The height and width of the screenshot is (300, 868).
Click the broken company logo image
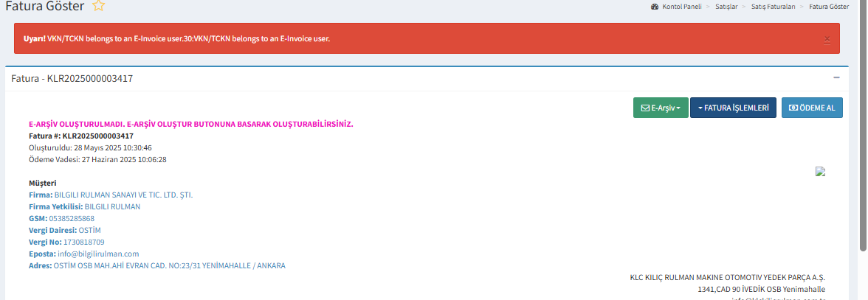(x=819, y=171)
